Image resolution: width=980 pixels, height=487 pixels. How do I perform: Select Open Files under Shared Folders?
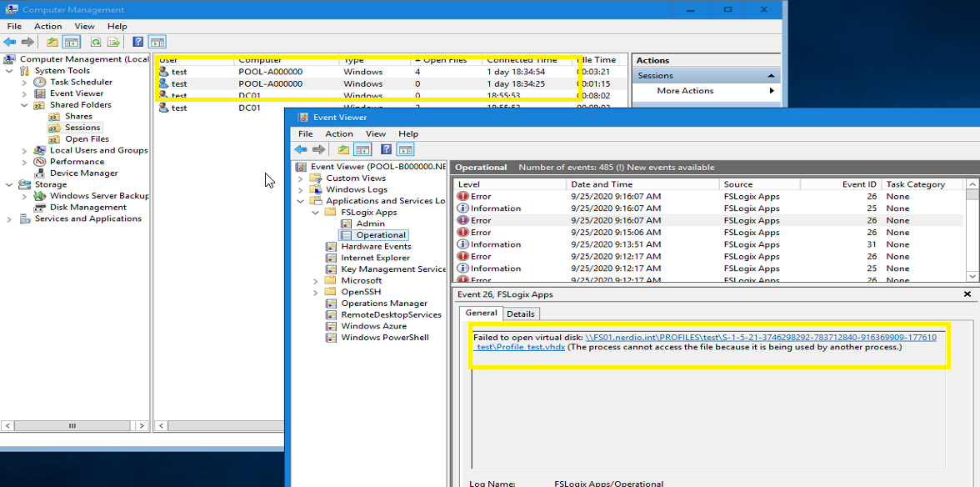[x=87, y=138]
